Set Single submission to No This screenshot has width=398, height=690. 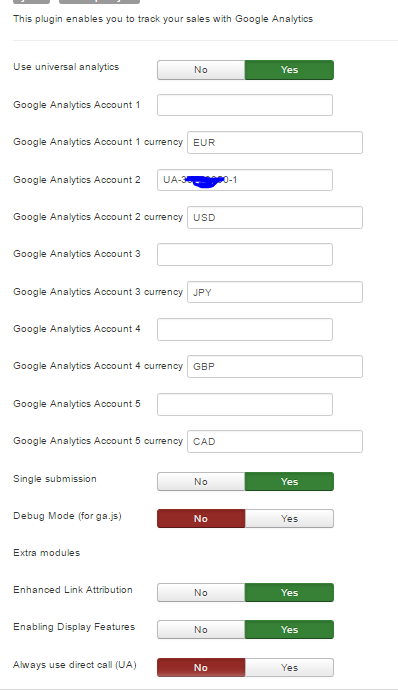[x=201, y=481]
